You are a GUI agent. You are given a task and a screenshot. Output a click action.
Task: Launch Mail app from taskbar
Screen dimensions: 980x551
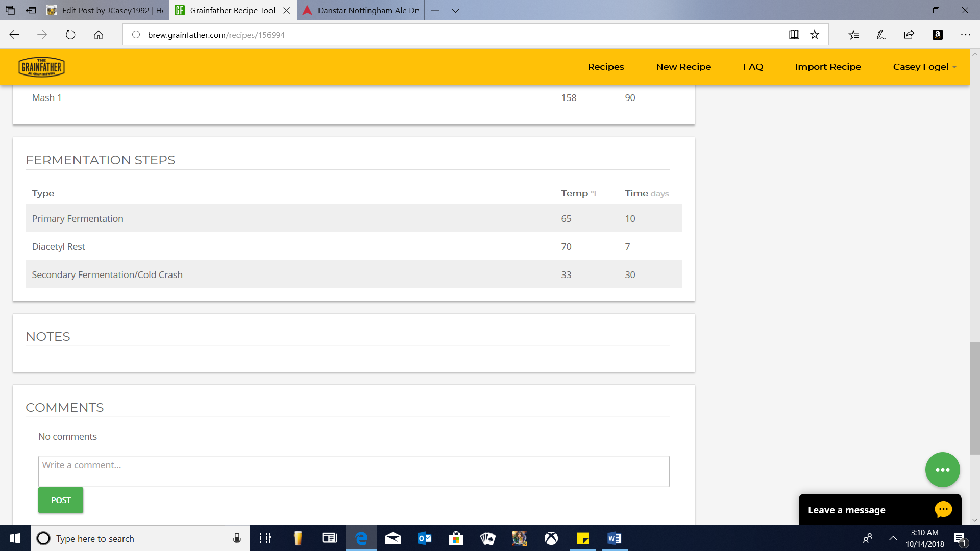coord(393,538)
